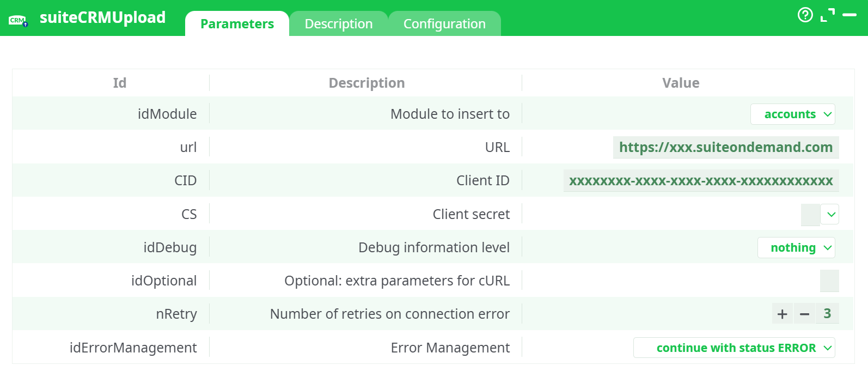Open the Debug information level dropdown
This screenshot has height=377, width=868.
point(796,247)
